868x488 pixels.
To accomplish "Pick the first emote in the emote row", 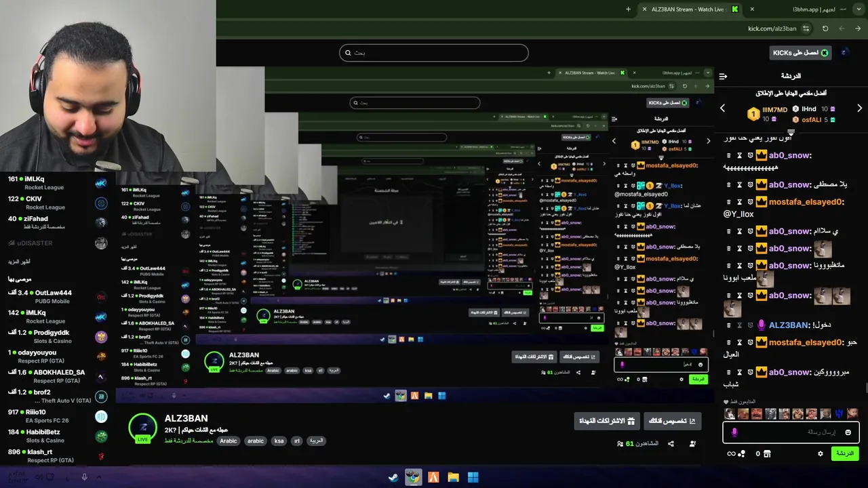I will coord(730,413).
